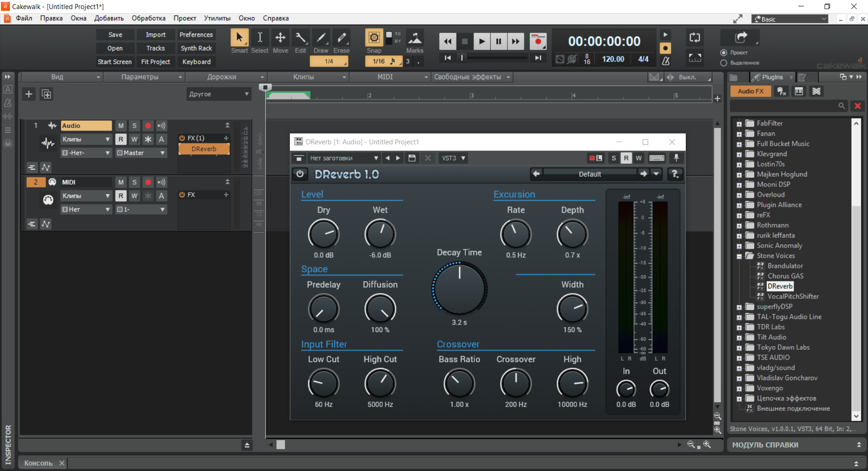The width and height of the screenshot is (868, 471).
Task: Click the duplicate track icon
Action: point(47,94)
